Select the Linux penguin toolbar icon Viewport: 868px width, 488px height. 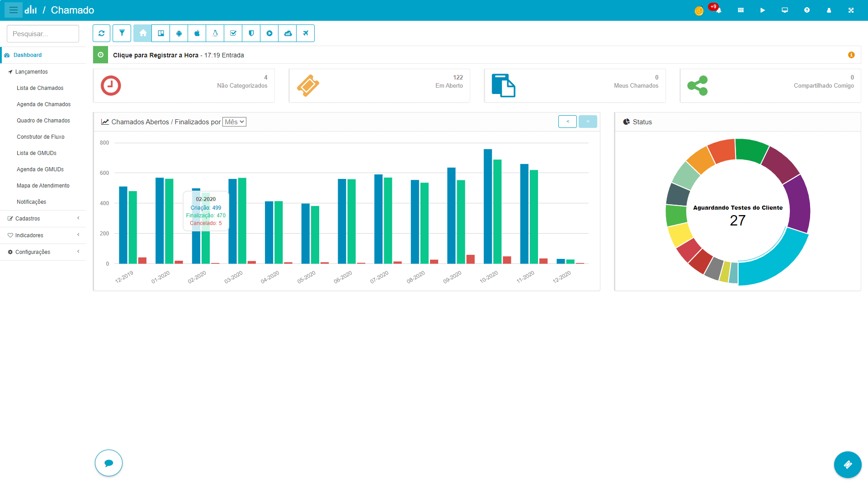click(215, 33)
